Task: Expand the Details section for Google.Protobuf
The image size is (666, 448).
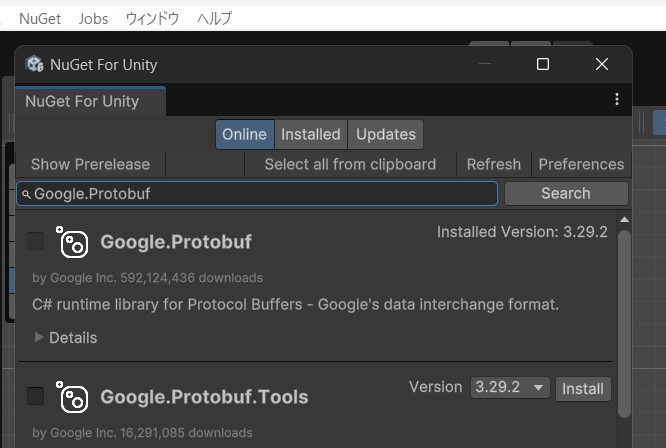Action: pos(66,338)
